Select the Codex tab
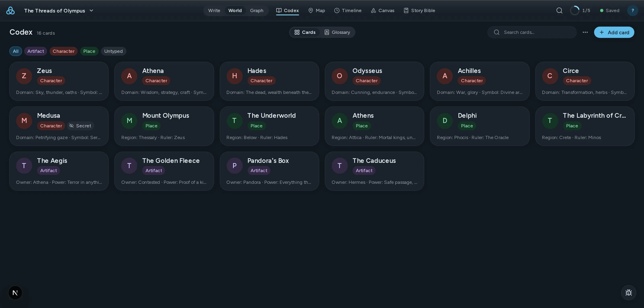 click(288, 10)
